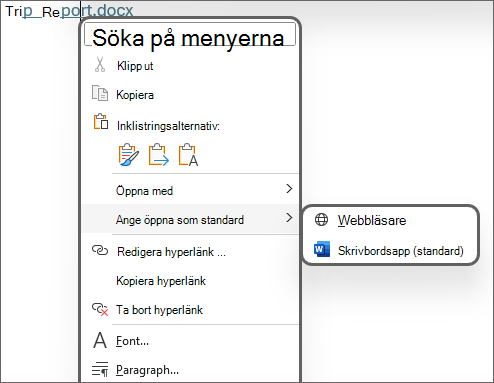This screenshot has height=383, width=494.
Task: Click the Trip_Report.docx hyperlink
Action: pos(69,11)
